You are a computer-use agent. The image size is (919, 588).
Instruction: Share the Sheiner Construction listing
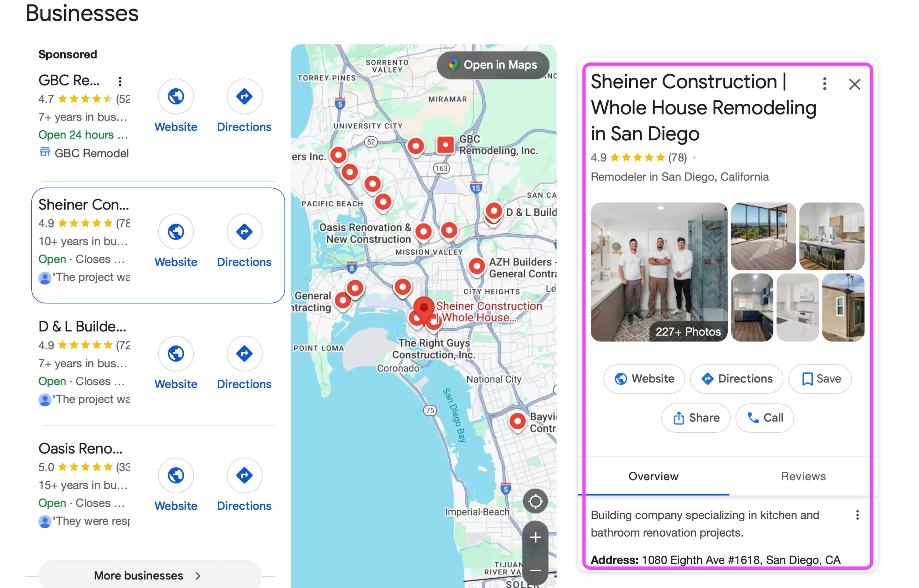tap(696, 418)
